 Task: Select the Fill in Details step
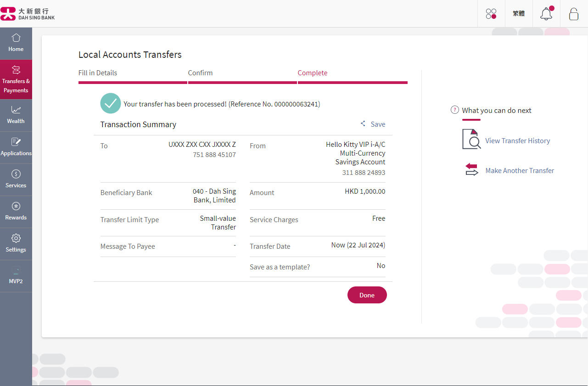coord(98,73)
